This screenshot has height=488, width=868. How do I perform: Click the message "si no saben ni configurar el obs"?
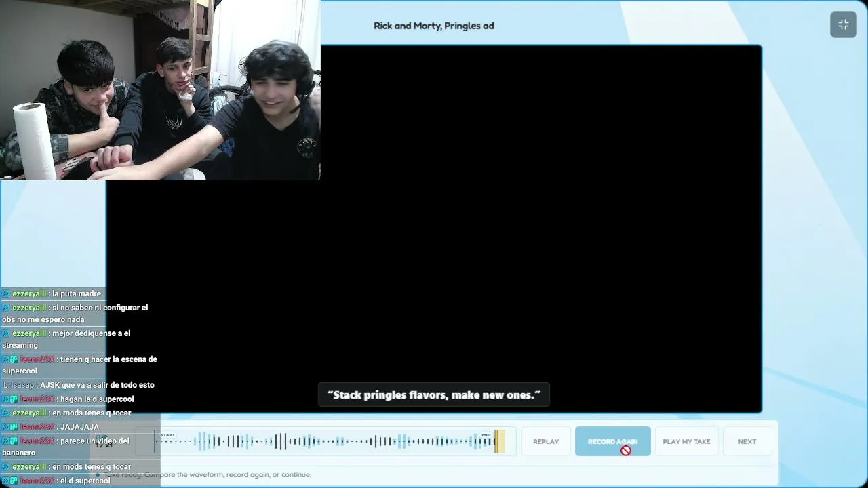coord(75,313)
